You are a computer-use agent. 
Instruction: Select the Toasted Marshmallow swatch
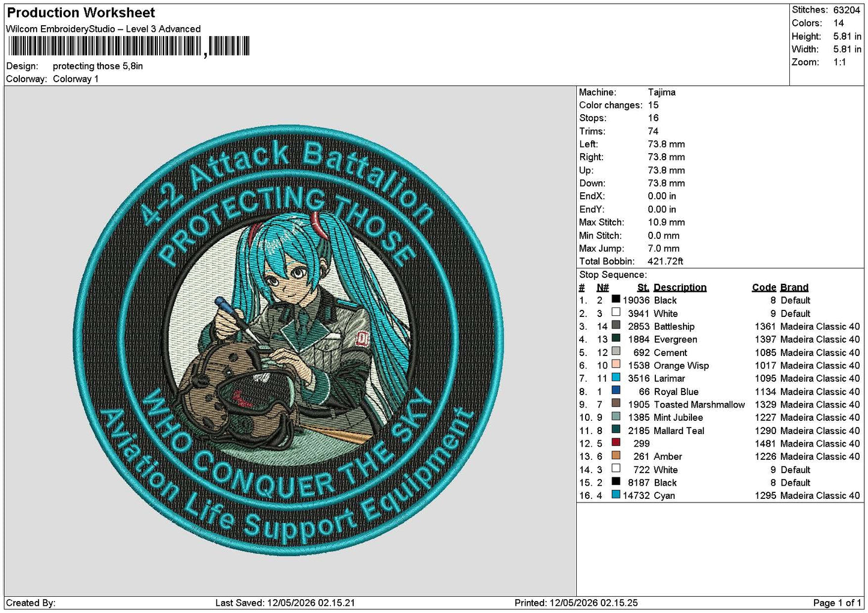[616, 403]
